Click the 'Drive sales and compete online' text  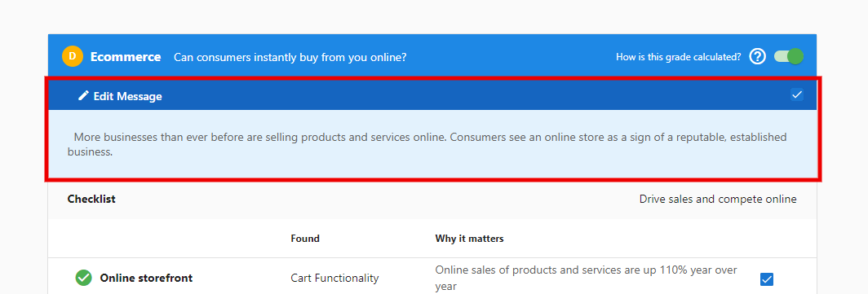pos(718,199)
